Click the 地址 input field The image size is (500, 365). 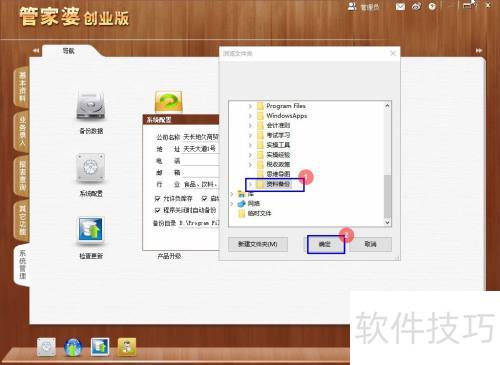201,149
